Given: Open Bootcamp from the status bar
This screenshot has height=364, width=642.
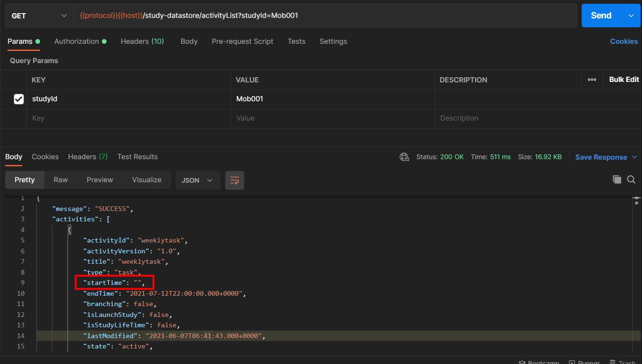Looking at the screenshot, I should tap(539, 362).
